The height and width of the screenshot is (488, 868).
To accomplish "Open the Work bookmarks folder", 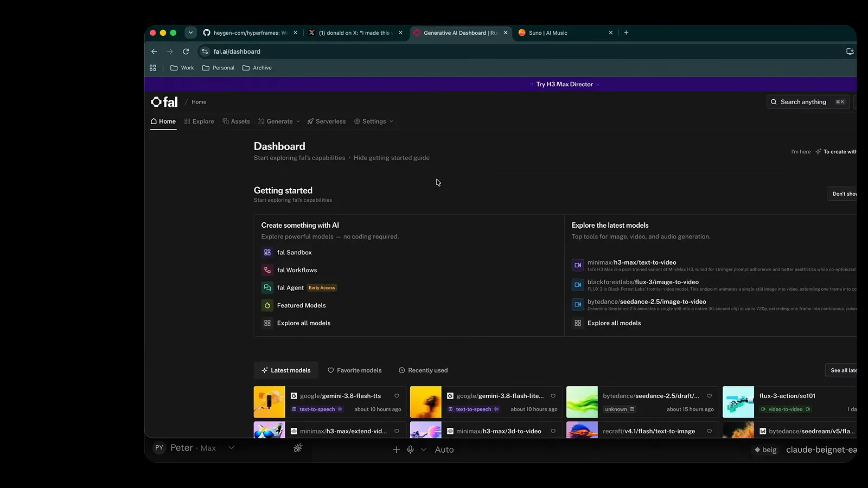I will point(182,68).
